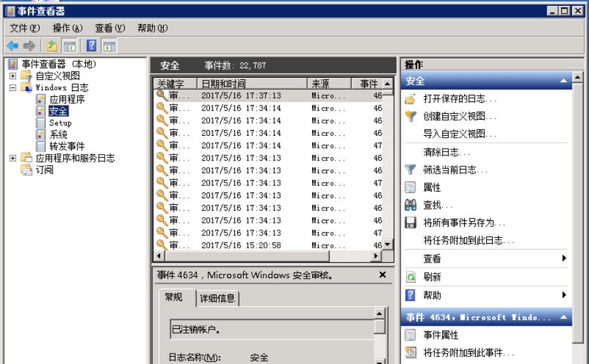Click the 系统 log icon in tree
Image resolution: width=589 pixels, height=364 pixels.
pos(40,134)
